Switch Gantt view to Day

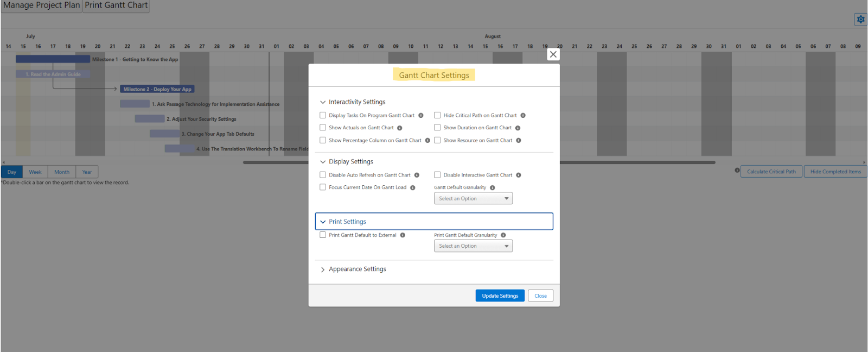[12, 172]
